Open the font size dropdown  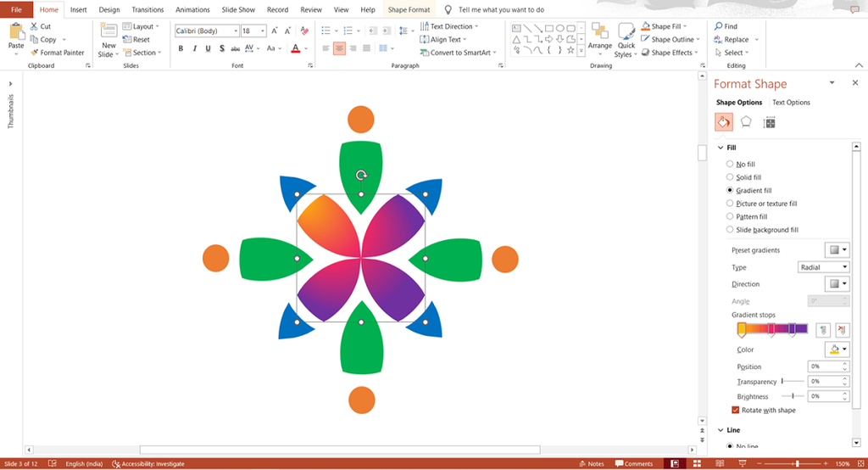[x=263, y=31]
